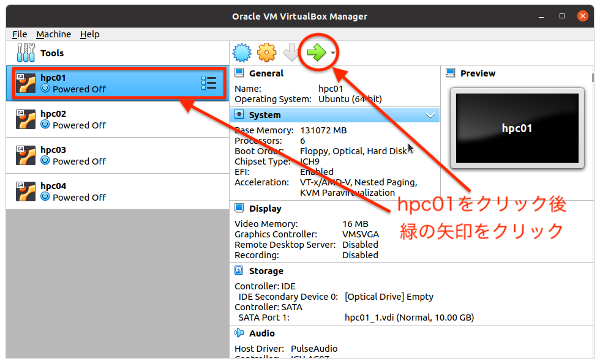The image size is (600, 364).
Task: Open the Start button dropdown arrow
Action: click(333, 53)
